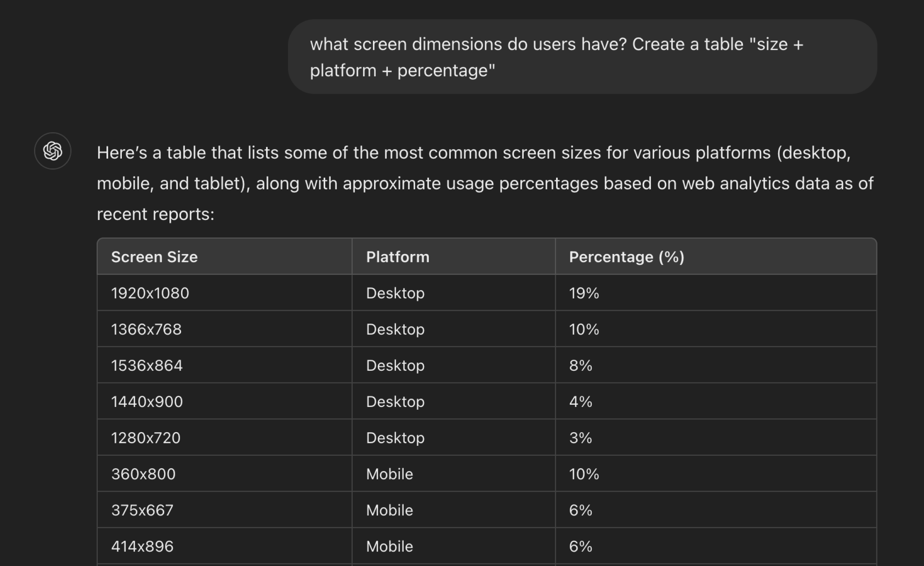
Task: Select the 1280x720 screen size cell
Action: coord(146,438)
